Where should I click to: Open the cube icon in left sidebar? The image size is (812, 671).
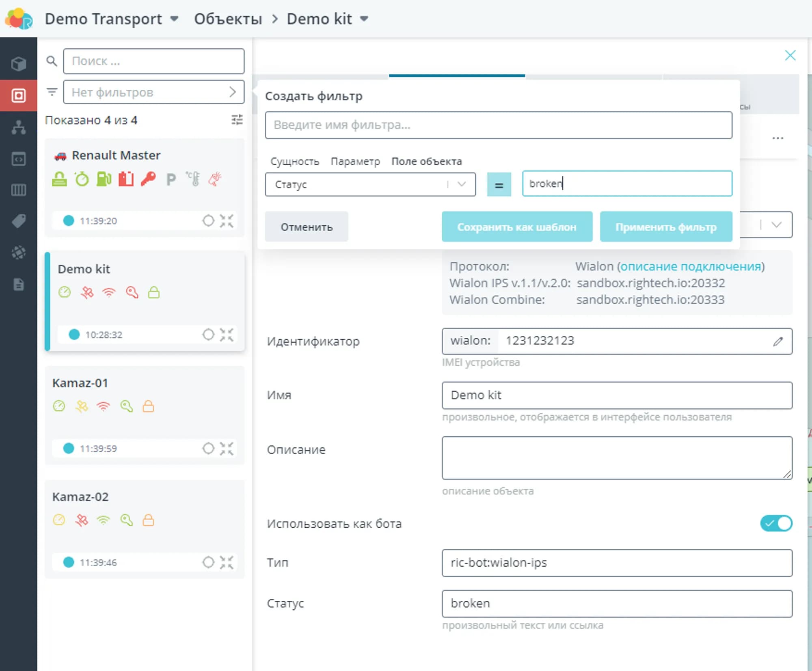click(x=18, y=64)
